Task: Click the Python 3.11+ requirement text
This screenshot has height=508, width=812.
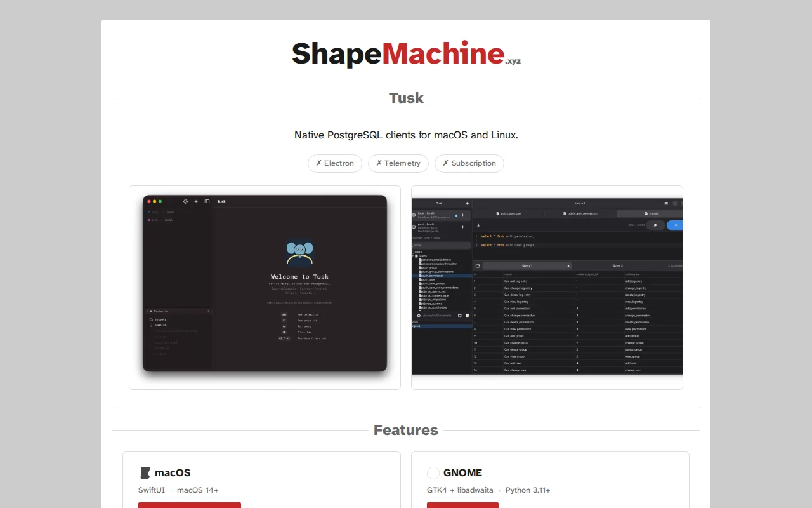Action: point(527,490)
